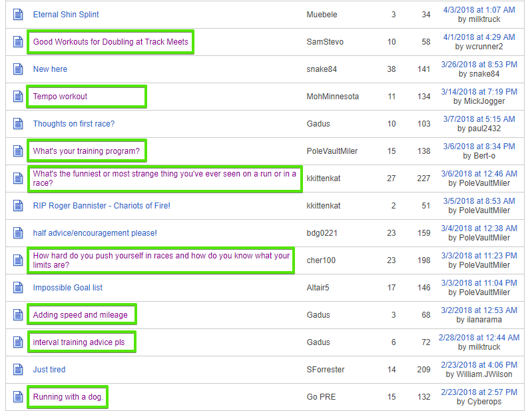Click author name cher100

(x=321, y=260)
